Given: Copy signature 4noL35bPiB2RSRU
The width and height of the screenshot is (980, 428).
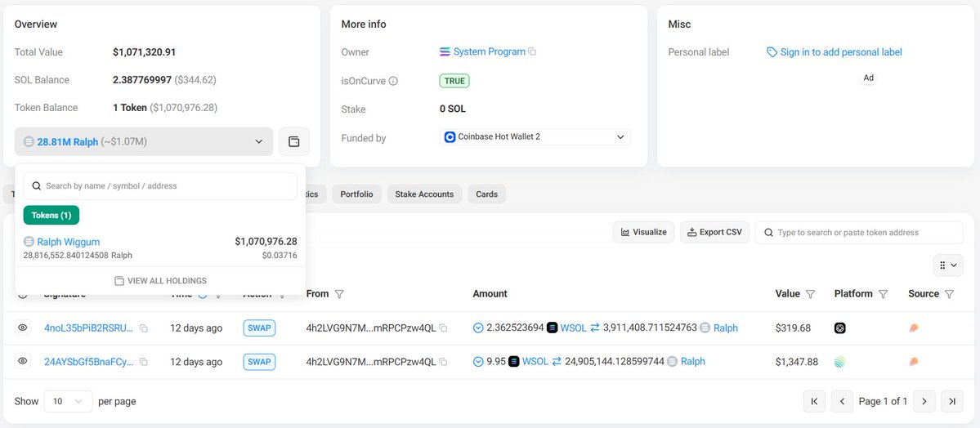Looking at the screenshot, I should click(x=144, y=328).
